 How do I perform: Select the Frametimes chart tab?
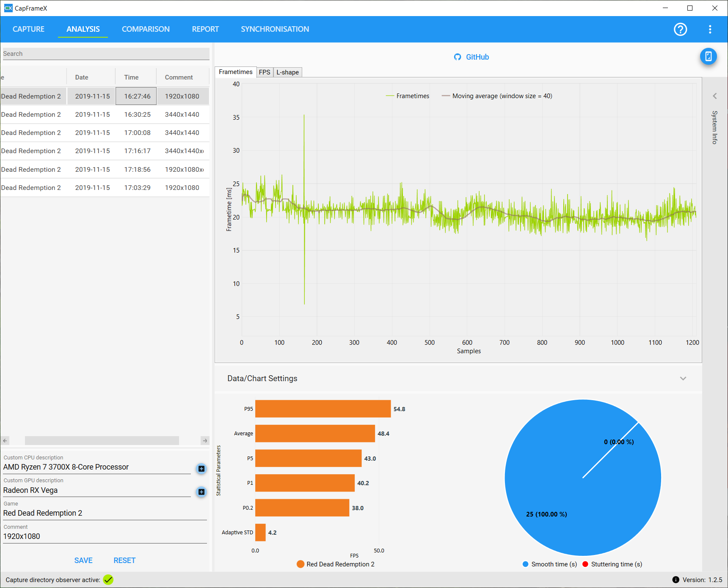pyautogui.click(x=235, y=72)
